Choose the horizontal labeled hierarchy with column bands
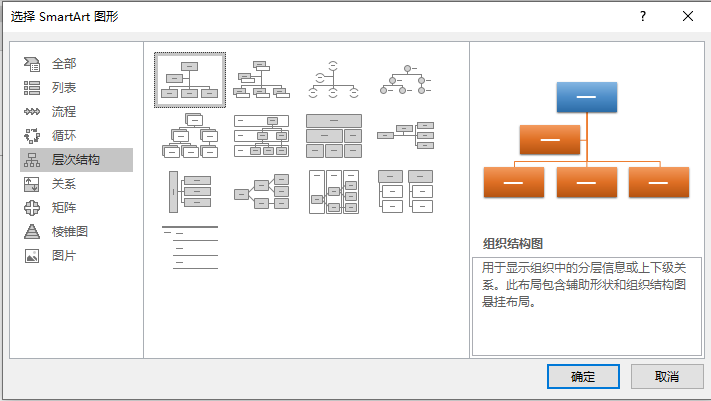 334,192
